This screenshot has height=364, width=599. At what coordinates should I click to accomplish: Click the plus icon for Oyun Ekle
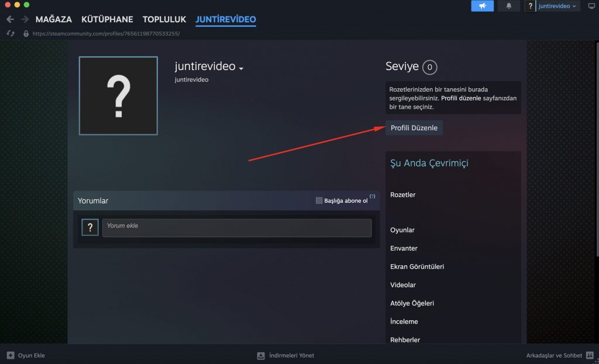(11, 355)
